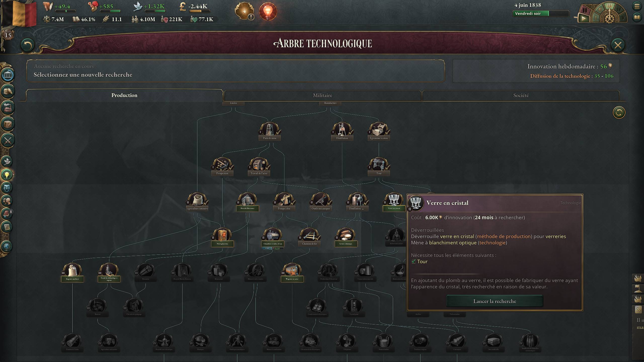Switch to the Société tab
This screenshot has height=362, width=644.
point(521,95)
